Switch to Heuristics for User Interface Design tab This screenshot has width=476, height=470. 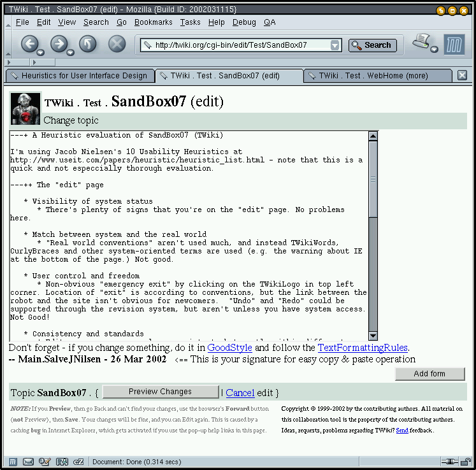pos(80,76)
